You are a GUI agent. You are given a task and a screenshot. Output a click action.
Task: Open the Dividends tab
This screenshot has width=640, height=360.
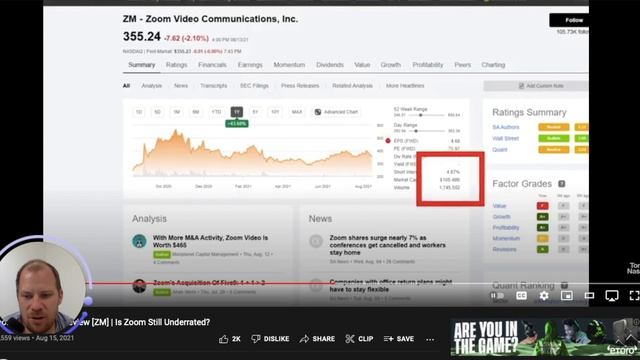(x=329, y=65)
